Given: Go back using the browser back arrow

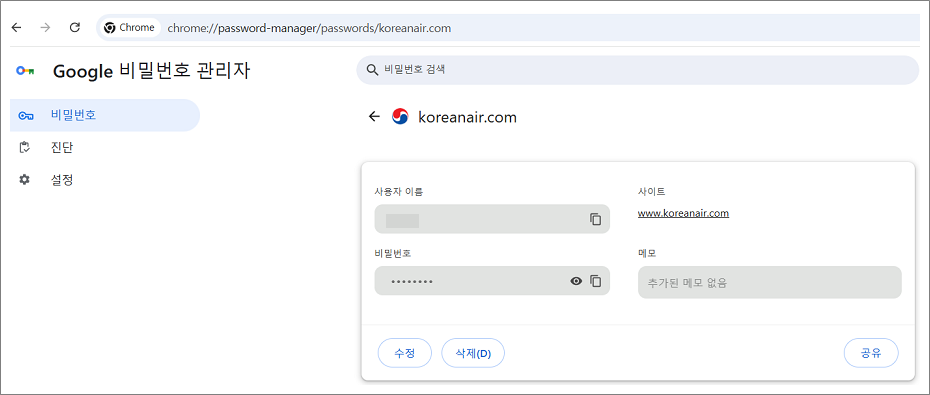Looking at the screenshot, I should [17, 27].
